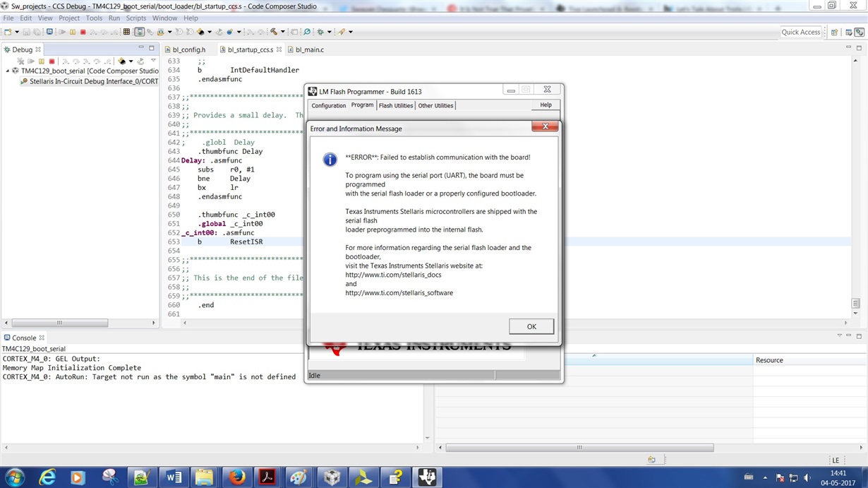The image size is (868, 488).
Task: Close the Error and Information Message dialog
Action: 545,127
